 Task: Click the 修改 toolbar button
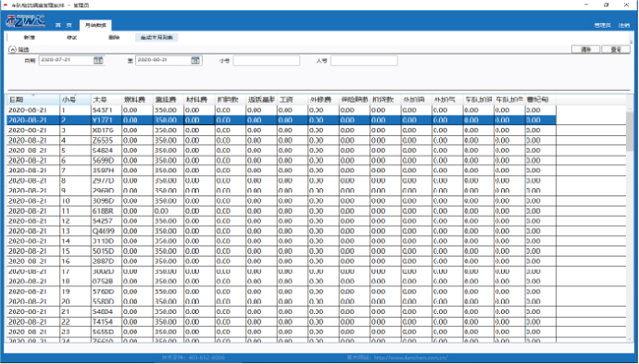click(x=71, y=37)
